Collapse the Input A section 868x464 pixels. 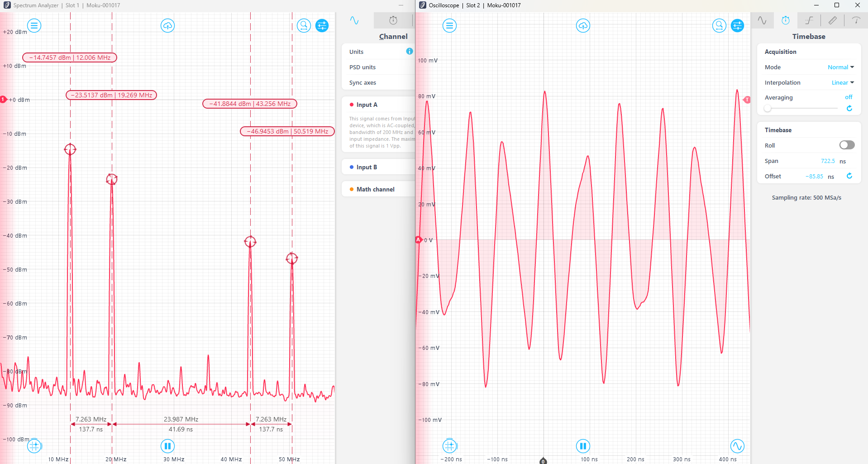pyautogui.click(x=367, y=105)
